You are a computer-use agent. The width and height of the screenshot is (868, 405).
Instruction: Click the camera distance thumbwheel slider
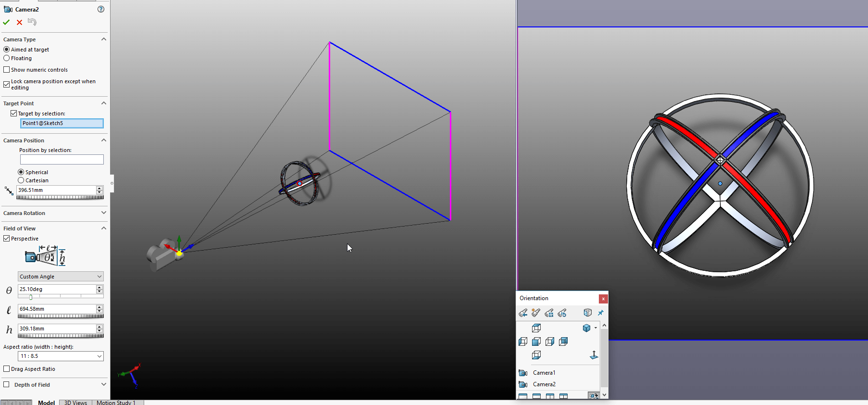point(60,197)
